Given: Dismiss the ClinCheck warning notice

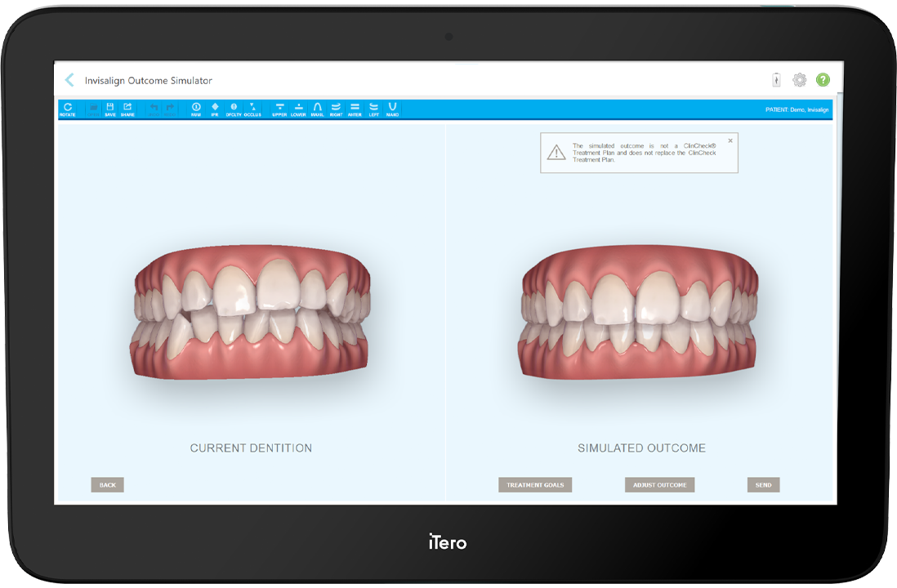Looking at the screenshot, I should [x=730, y=140].
